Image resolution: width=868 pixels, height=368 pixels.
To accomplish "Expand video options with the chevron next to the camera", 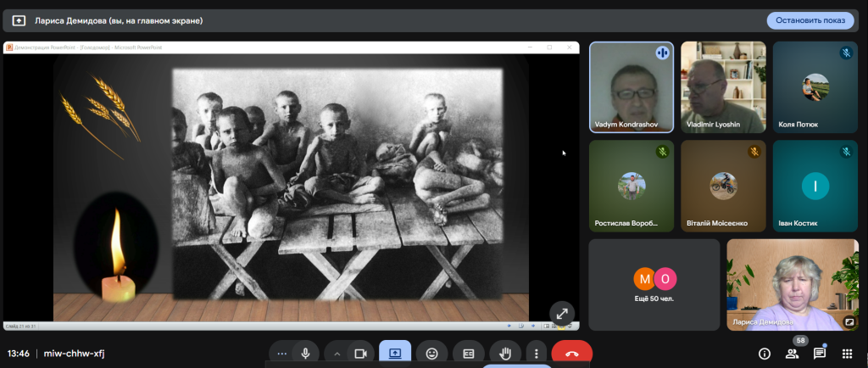I will [337, 354].
